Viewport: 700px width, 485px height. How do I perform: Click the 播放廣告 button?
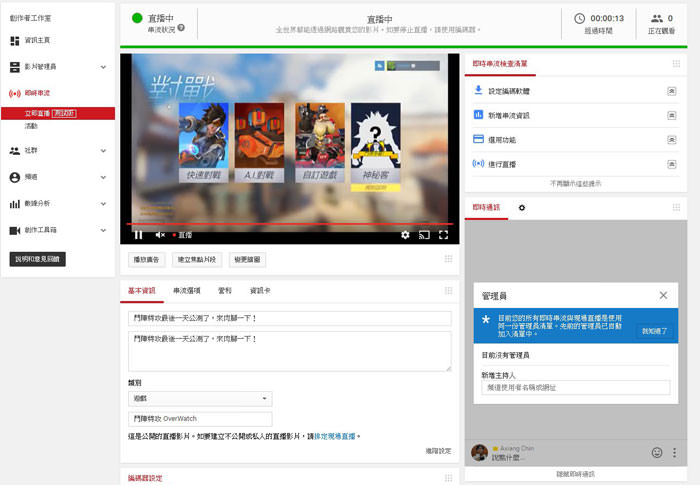tap(146, 259)
